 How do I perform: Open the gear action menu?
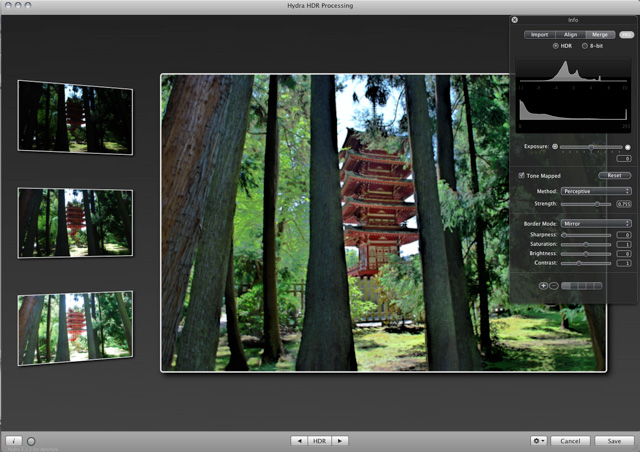point(538,440)
